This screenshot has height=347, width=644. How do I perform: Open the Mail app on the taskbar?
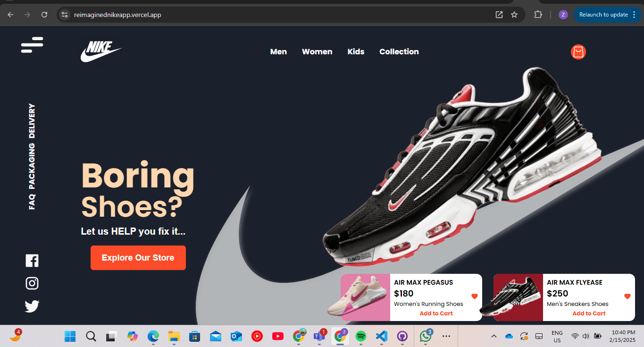pos(216,336)
